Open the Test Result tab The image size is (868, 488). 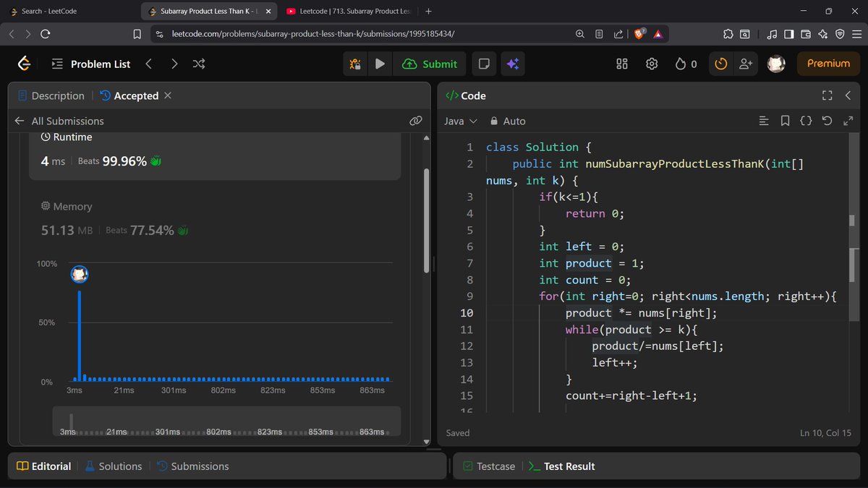561,466
